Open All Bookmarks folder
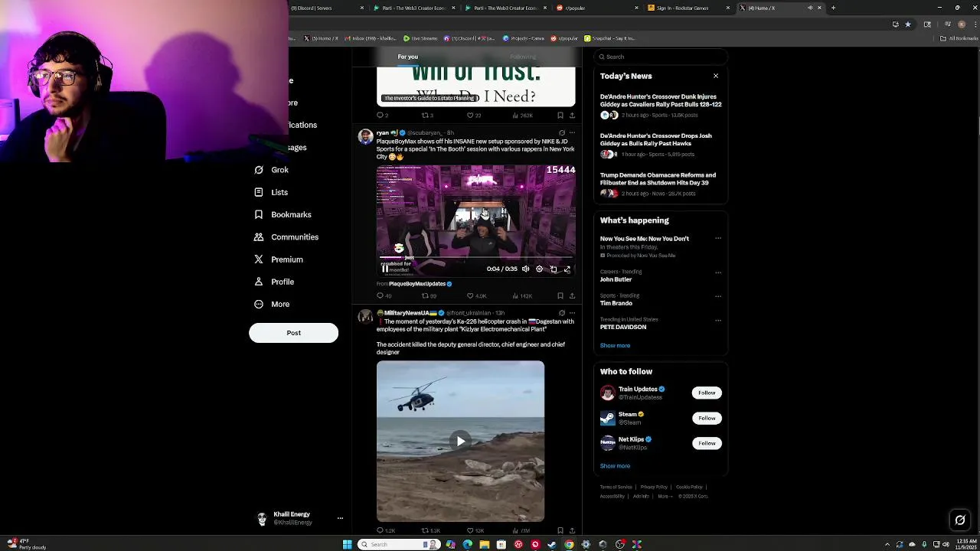The width and height of the screenshot is (980, 551). [x=960, y=38]
